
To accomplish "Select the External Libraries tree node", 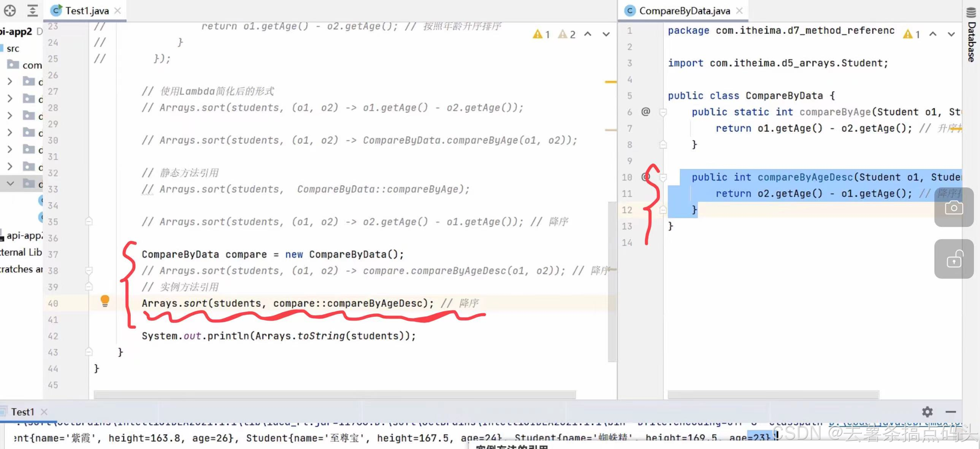I will (21, 252).
